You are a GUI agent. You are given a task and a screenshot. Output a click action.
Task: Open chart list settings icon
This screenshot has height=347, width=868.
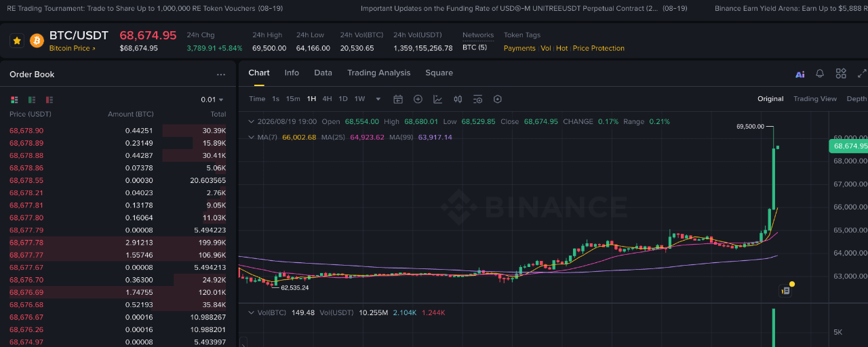tap(477, 99)
